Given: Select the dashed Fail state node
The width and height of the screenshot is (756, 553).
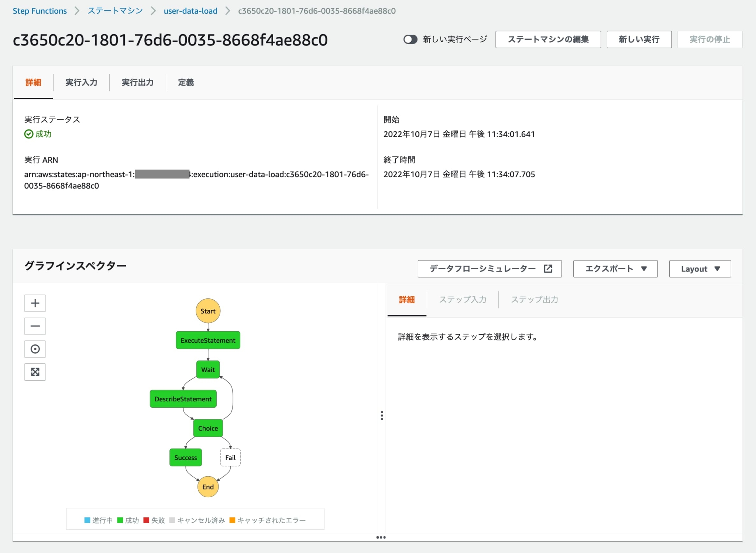Looking at the screenshot, I should tap(230, 457).
